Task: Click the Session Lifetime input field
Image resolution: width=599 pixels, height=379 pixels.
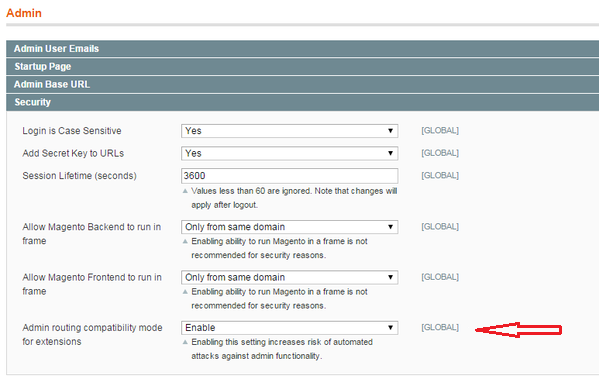Action: point(290,176)
